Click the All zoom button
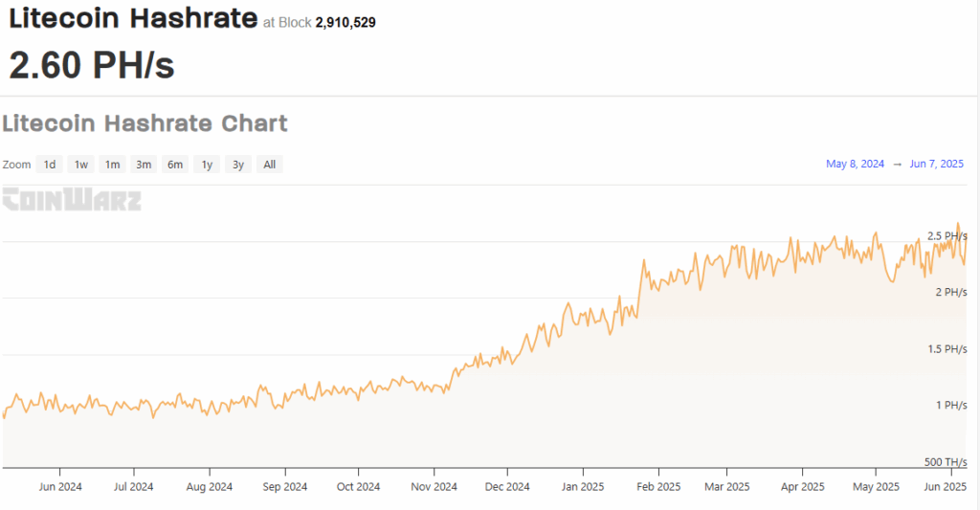 [x=270, y=165]
